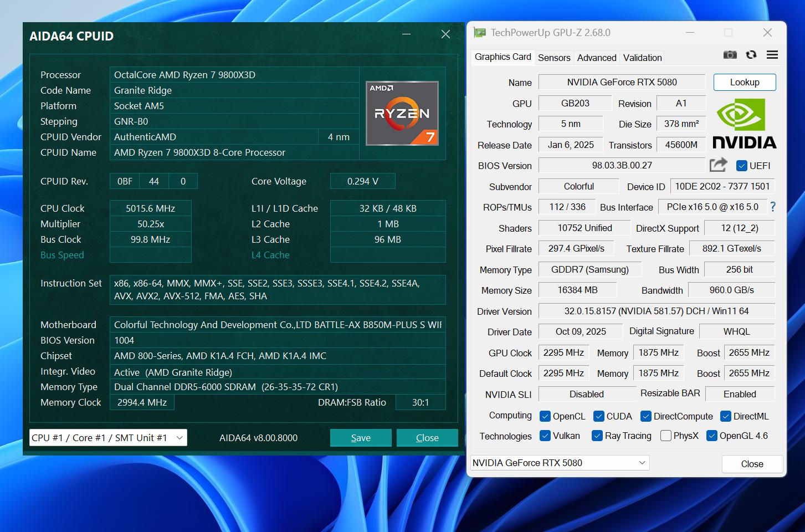805x532 pixels.
Task: Open the Advanced tab in GPU-Z
Action: pyautogui.click(x=596, y=57)
